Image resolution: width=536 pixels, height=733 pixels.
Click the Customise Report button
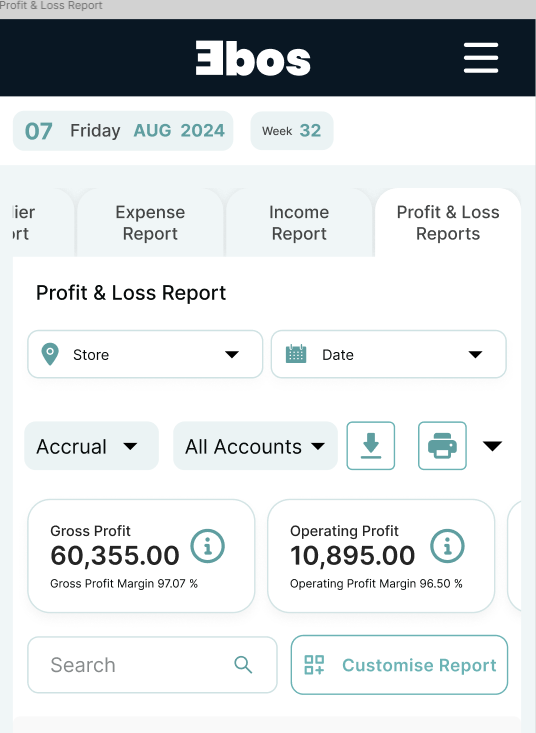(400, 665)
